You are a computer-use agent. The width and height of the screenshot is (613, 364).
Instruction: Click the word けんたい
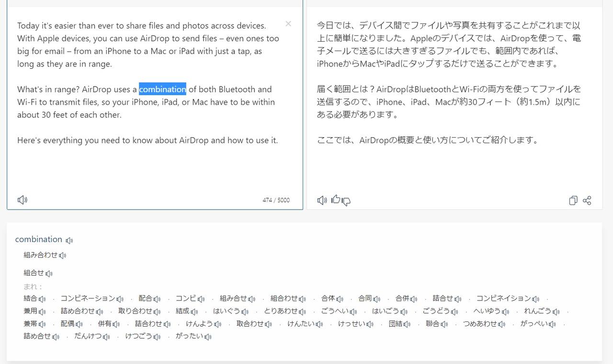coord(301,323)
